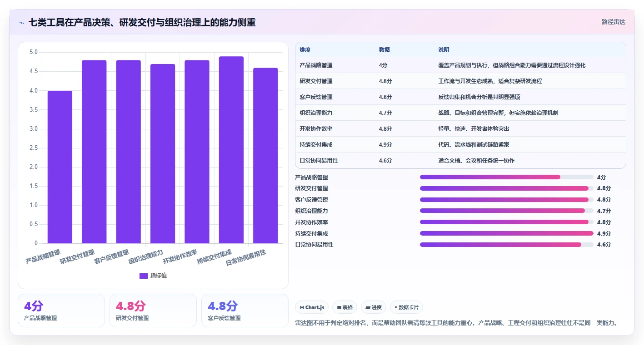
Task: Click the 4.7分 cell in table
Action: click(385, 113)
